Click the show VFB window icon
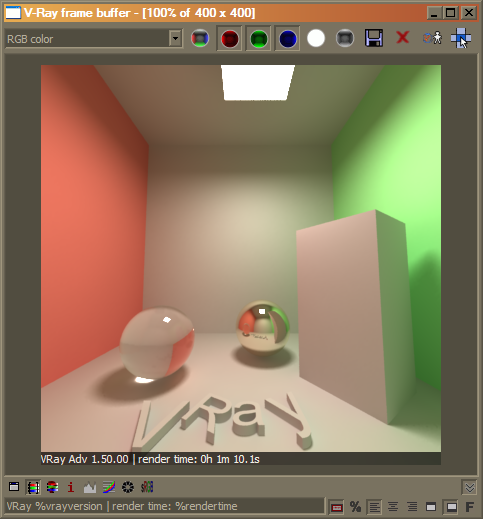Image resolution: width=483 pixels, height=519 pixels. point(14,487)
